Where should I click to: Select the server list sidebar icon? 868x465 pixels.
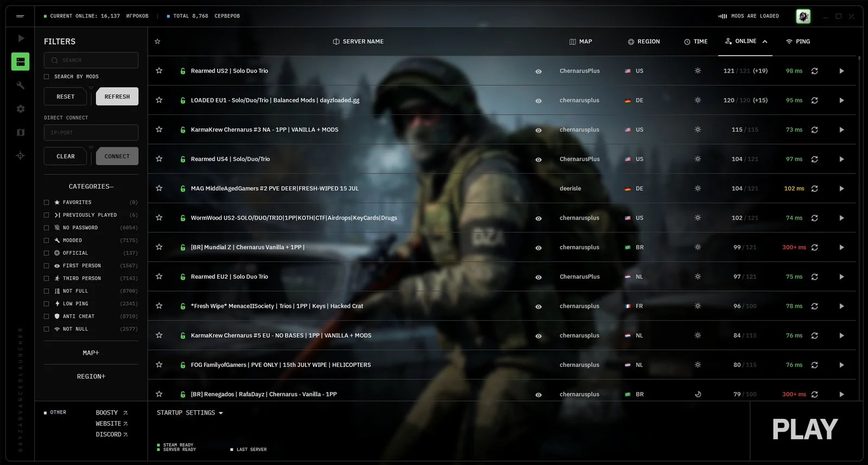point(21,62)
